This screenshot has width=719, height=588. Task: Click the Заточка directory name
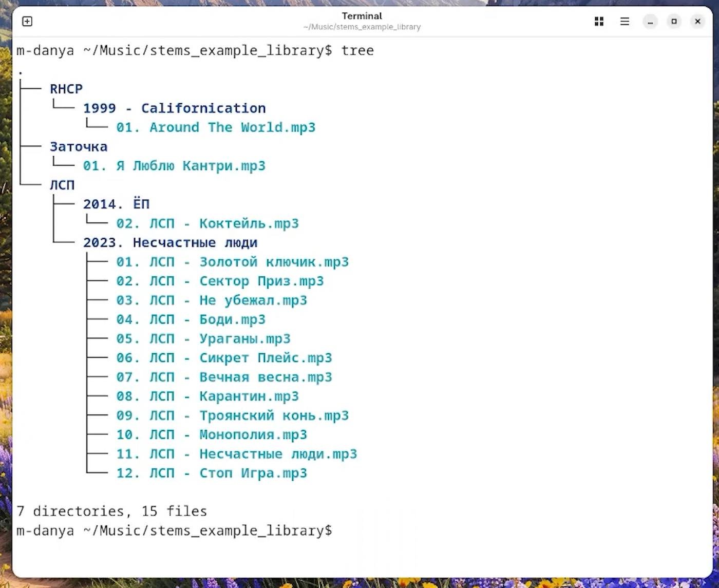(x=79, y=147)
